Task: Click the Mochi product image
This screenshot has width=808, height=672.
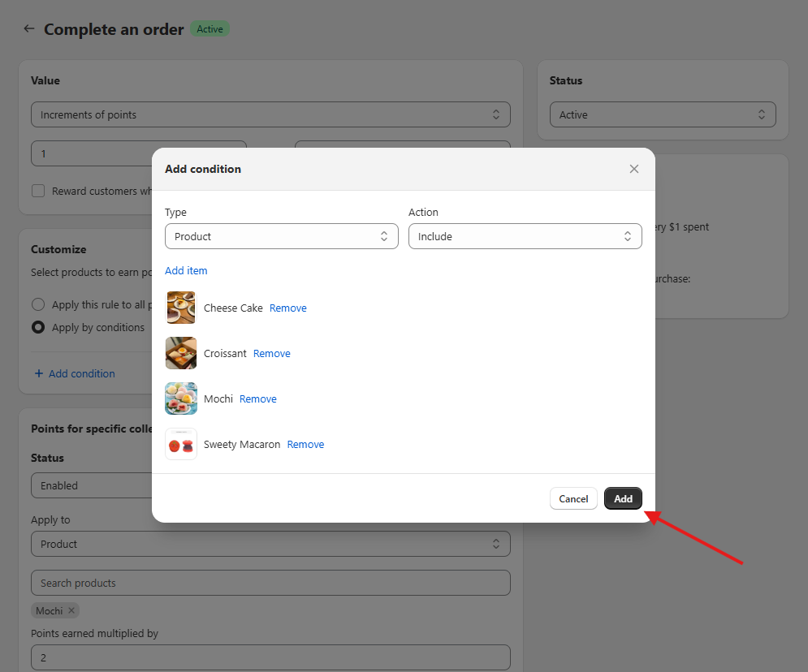Action: point(181,399)
